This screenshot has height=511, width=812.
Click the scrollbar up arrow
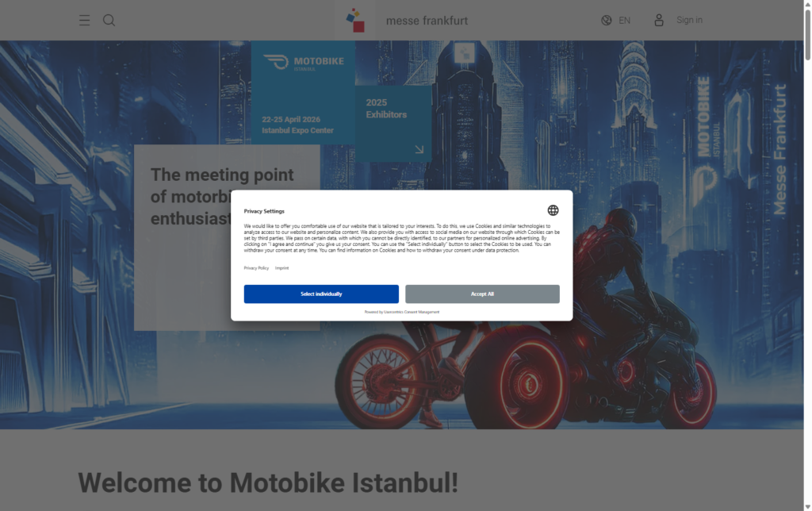pos(807,4)
